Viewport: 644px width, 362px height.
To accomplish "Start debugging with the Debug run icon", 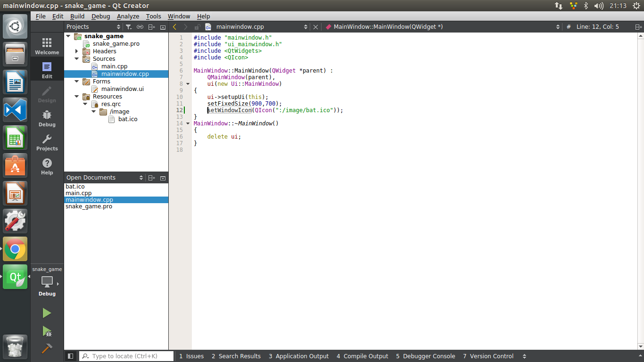I will [x=47, y=331].
